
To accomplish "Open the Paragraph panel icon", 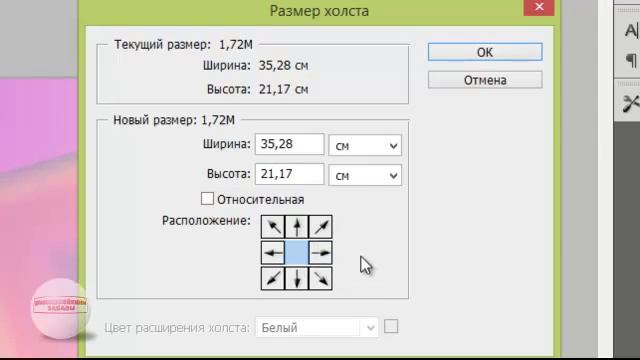I will pos(631,60).
